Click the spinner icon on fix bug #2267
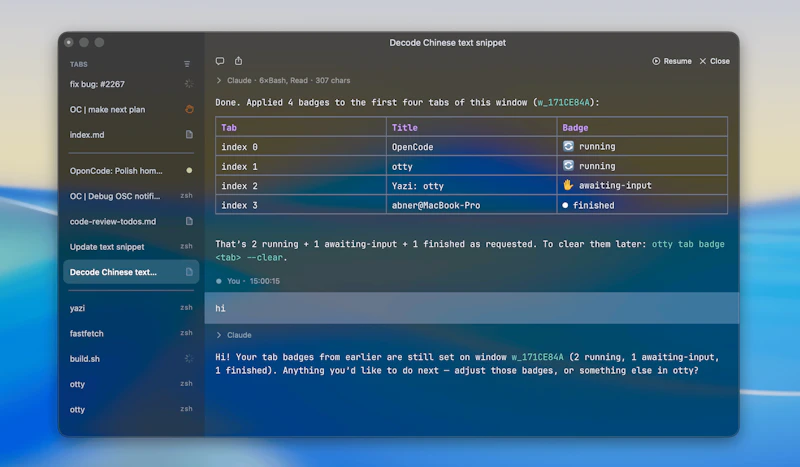Screen dimensions: 800x467 coord(189,84)
